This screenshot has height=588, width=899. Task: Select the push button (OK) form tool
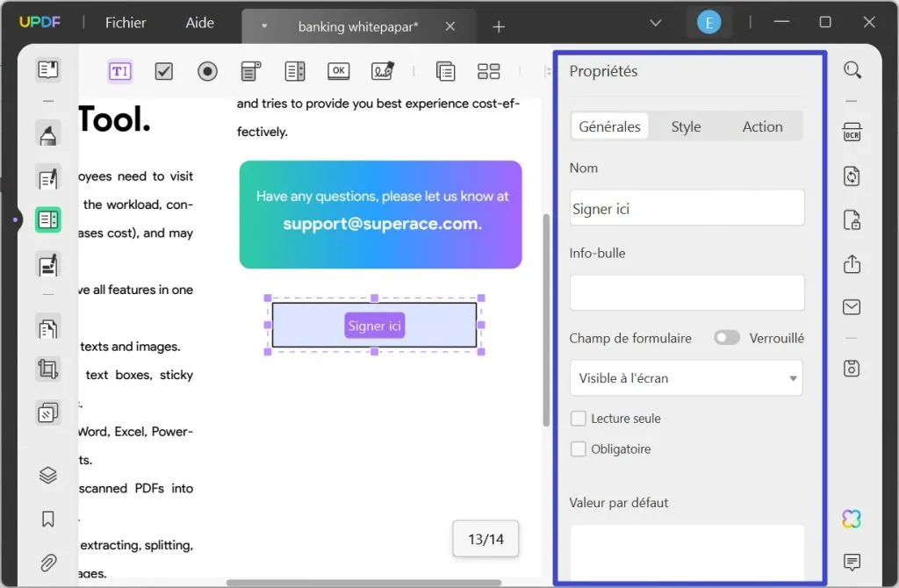(x=338, y=71)
